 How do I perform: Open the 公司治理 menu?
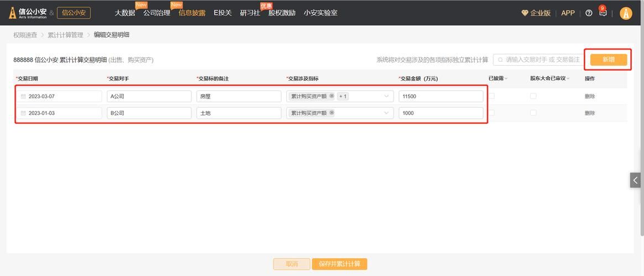[157, 13]
